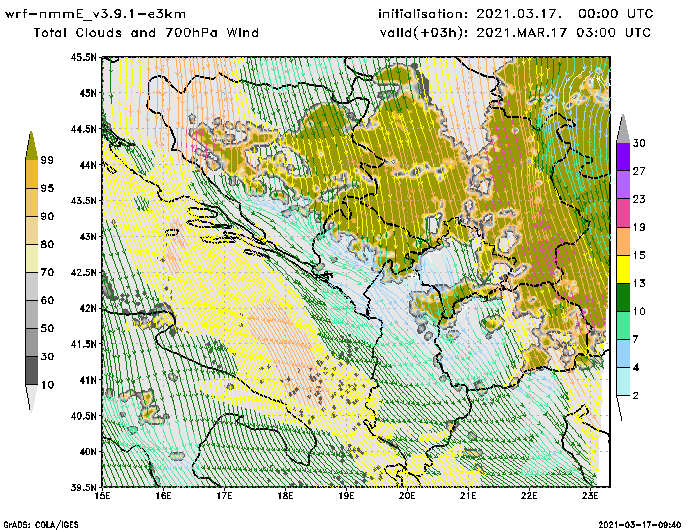The width and height of the screenshot is (700, 530).
Task: Select the title 'Total Clouds and 700hPa Wind'
Action: [146, 33]
